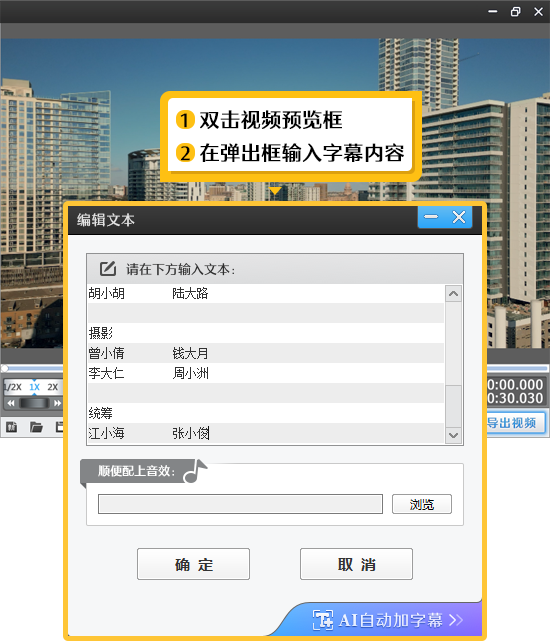The height and width of the screenshot is (641, 550).
Task: Click the 0:00.000 current time display
Action: click(515, 384)
